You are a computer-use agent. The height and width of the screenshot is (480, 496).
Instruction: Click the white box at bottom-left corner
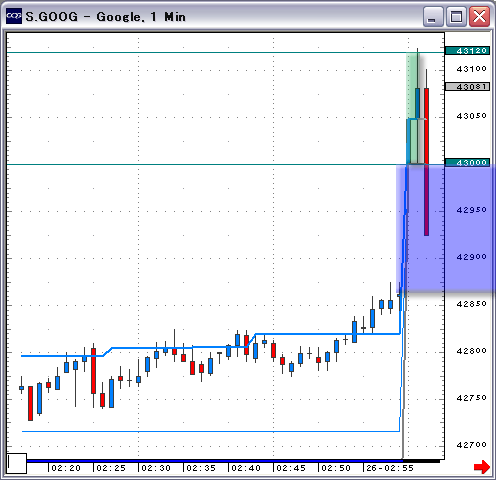point(17,463)
